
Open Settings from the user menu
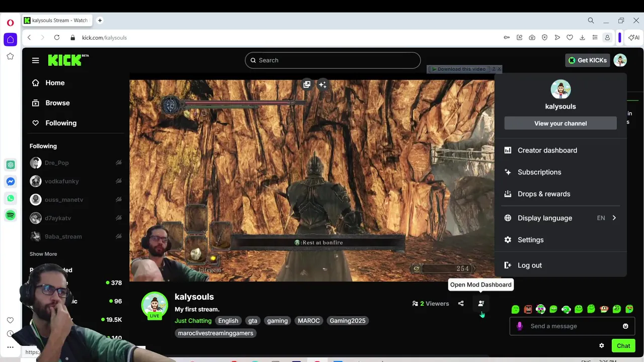(560, 240)
